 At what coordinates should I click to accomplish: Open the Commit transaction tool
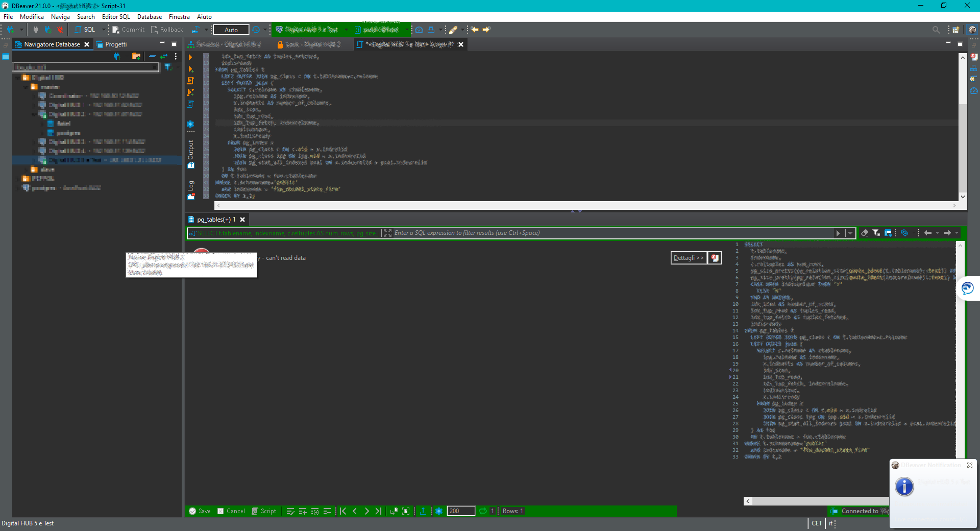pos(128,30)
